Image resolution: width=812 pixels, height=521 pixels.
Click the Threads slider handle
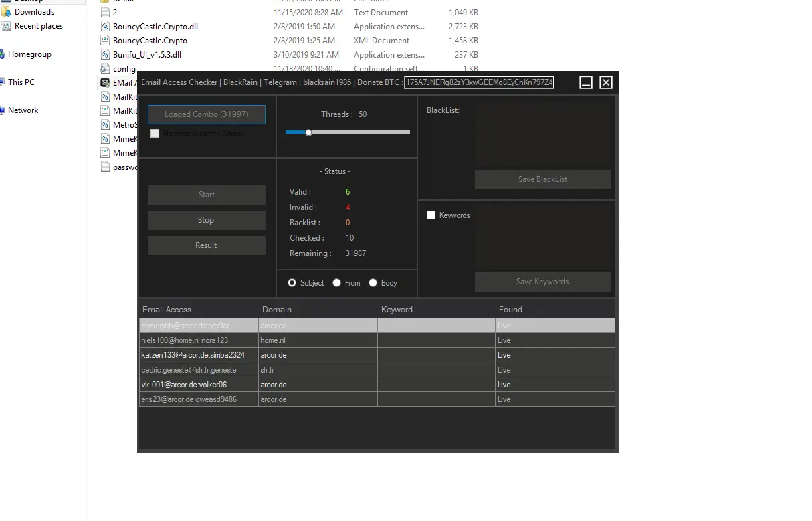[x=308, y=133]
